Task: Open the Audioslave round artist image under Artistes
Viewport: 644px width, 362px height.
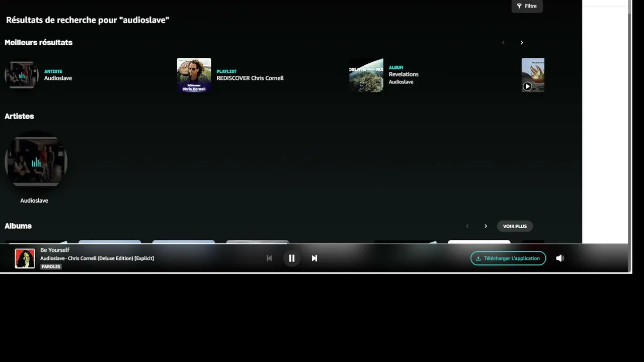Action: [36, 162]
